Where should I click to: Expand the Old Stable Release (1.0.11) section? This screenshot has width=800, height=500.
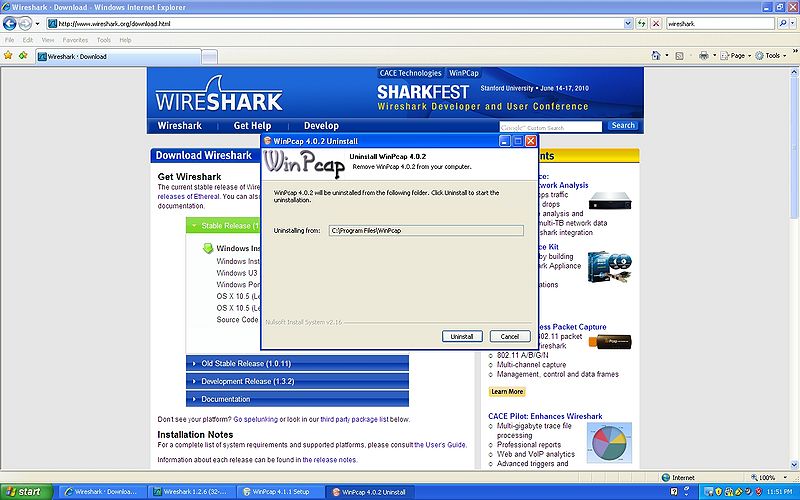click(x=297, y=363)
